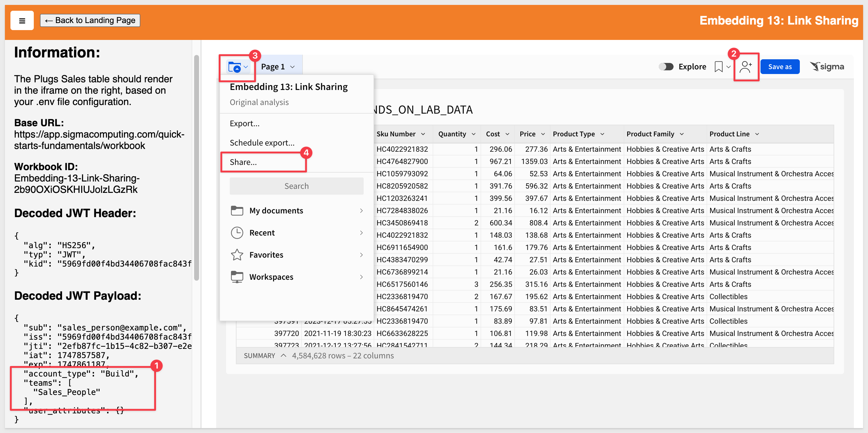The image size is (868, 433).
Task: Open the bookmark dropdown chevron
Action: tap(729, 67)
